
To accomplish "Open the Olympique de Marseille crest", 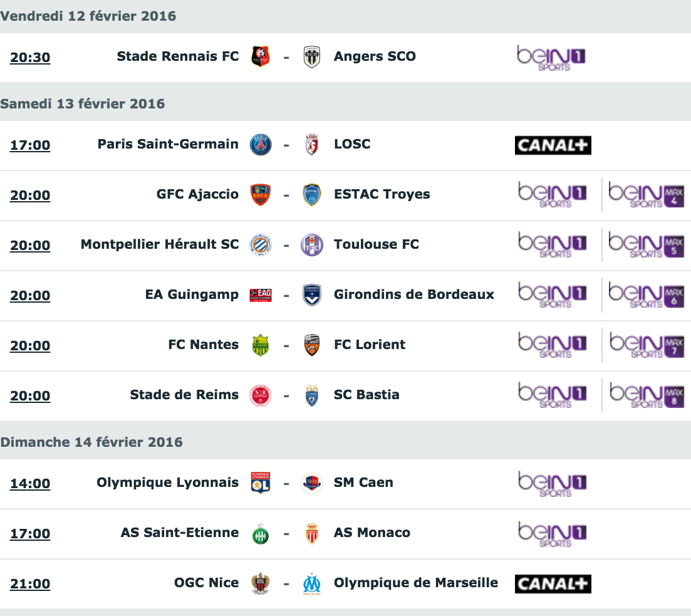I will [311, 583].
